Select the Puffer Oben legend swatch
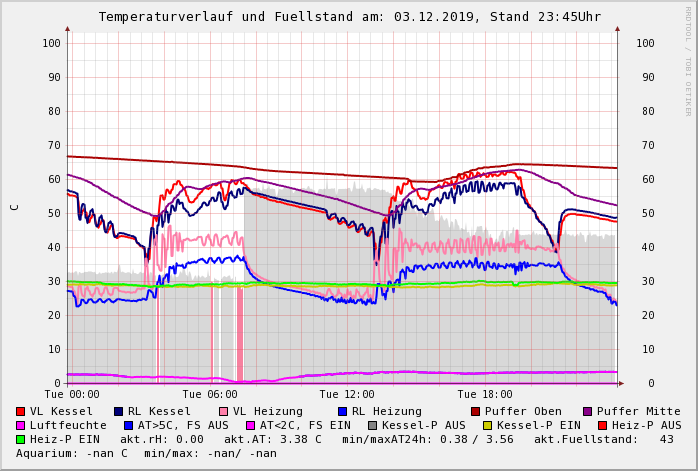This screenshot has width=698, height=471. (x=475, y=411)
